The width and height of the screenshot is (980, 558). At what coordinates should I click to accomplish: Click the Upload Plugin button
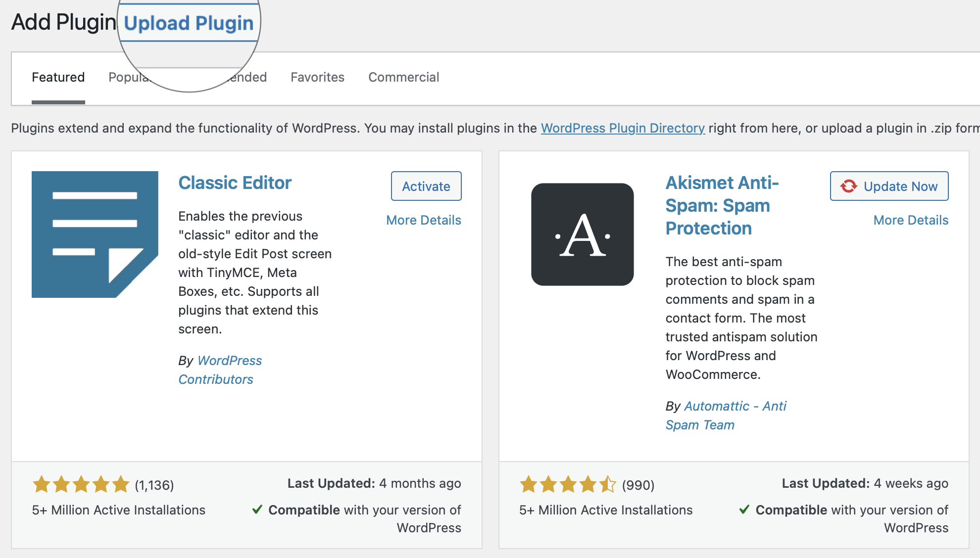pyautogui.click(x=189, y=23)
